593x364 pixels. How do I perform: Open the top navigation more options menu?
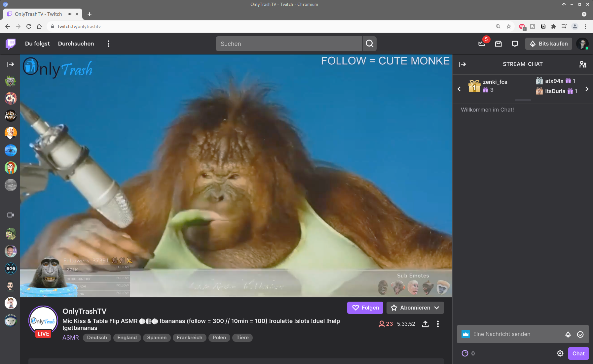(108, 44)
